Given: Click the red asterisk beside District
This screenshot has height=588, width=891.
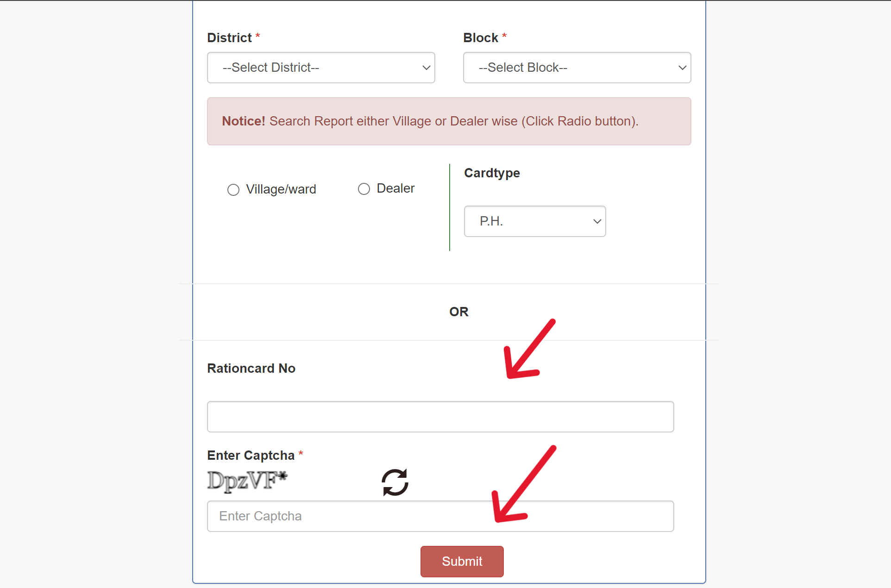Looking at the screenshot, I should point(258,36).
